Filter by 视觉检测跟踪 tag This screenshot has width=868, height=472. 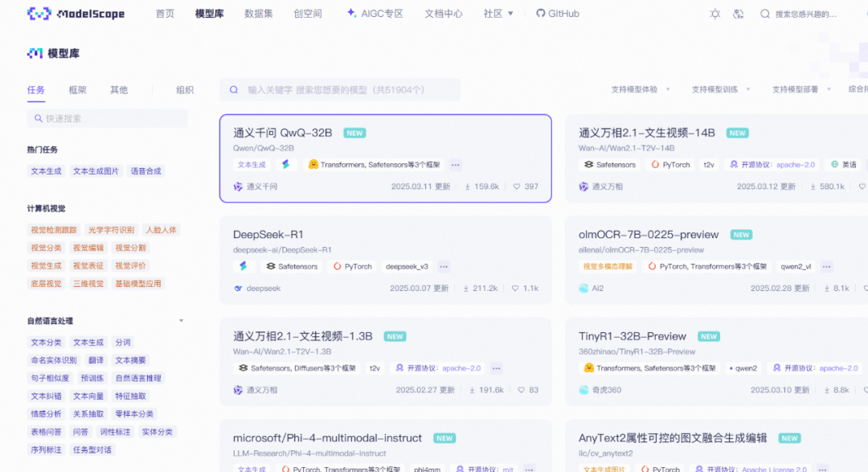[54, 230]
